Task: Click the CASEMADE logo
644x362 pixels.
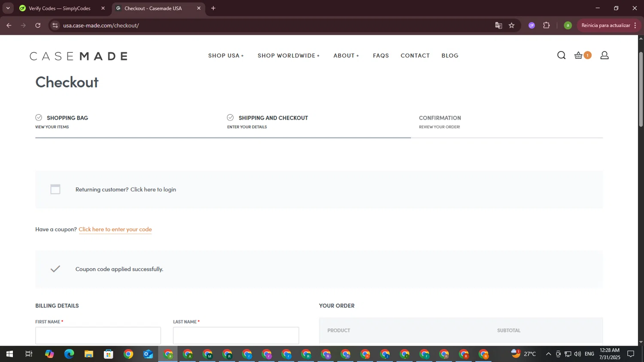Action: [x=79, y=56]
